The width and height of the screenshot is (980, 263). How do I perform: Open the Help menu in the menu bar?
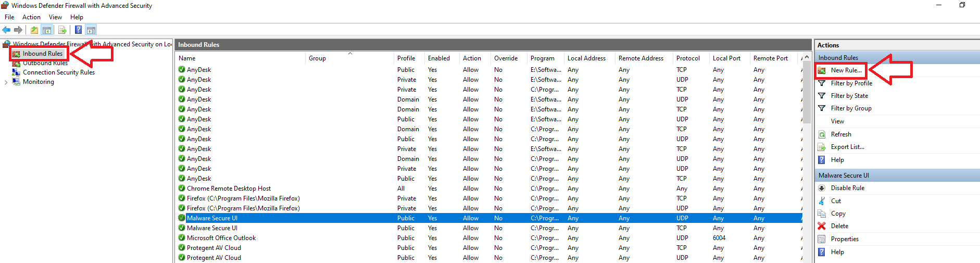77,17
